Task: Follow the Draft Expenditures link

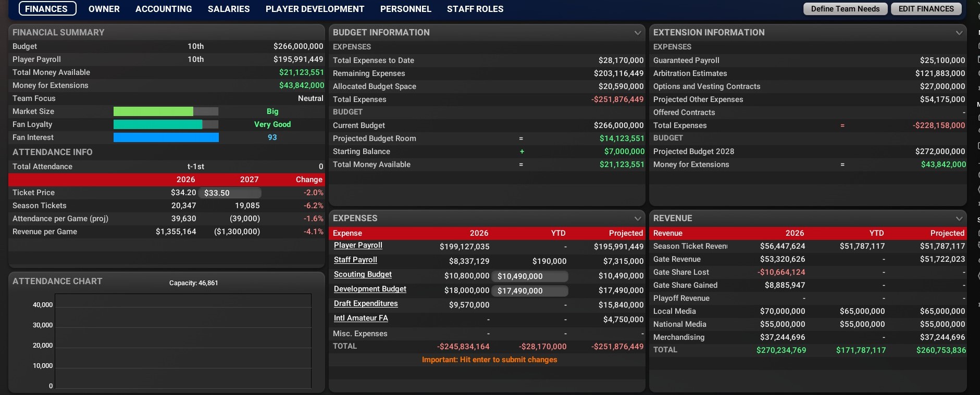Action: pos(366,303)
